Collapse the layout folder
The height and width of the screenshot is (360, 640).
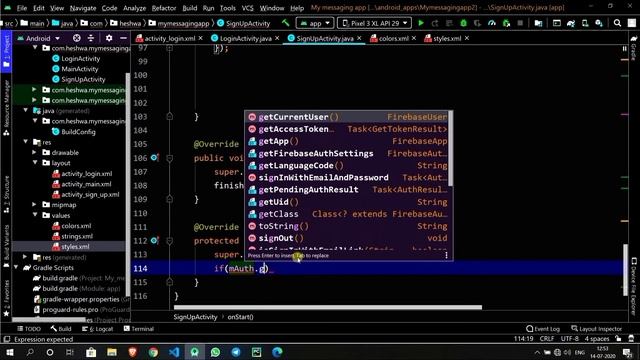tap(35, 162)
